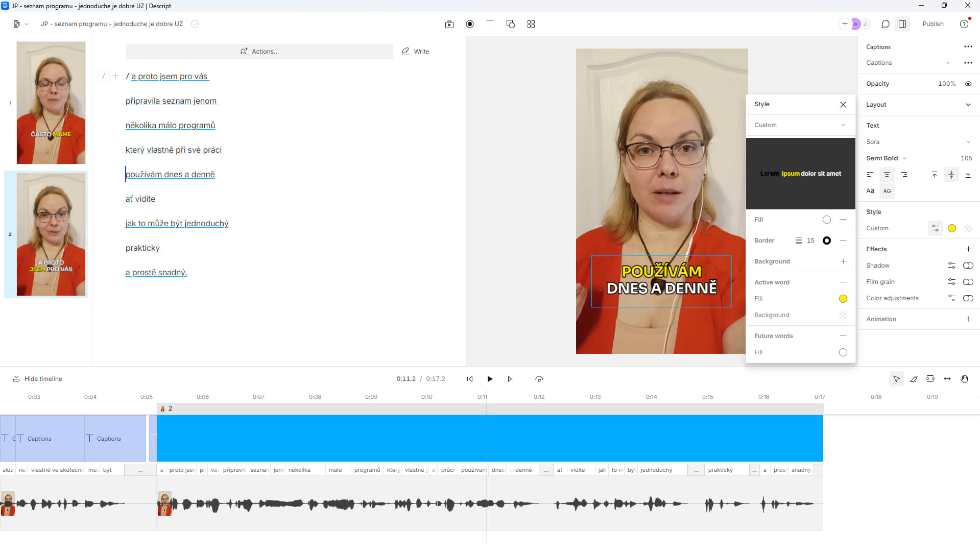The width and height of the screenshot is (980, 551).
Task: Toggle the Film grain effect switch
Action: pyautogui.click(x=968, y=282)
